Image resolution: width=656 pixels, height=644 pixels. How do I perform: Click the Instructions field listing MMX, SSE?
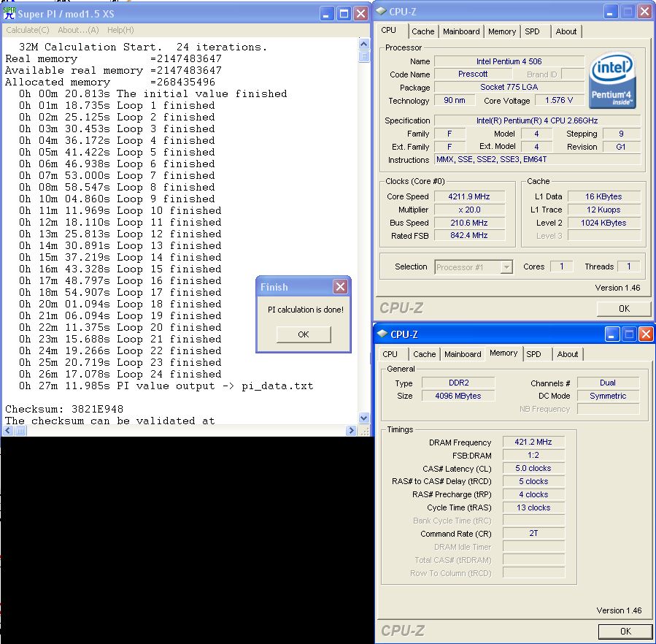click(x=537, y=159)
